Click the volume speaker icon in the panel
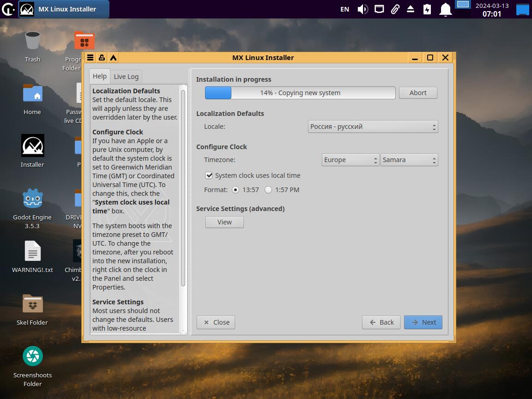This screenshot has width=532, height=399. point(363,9)
